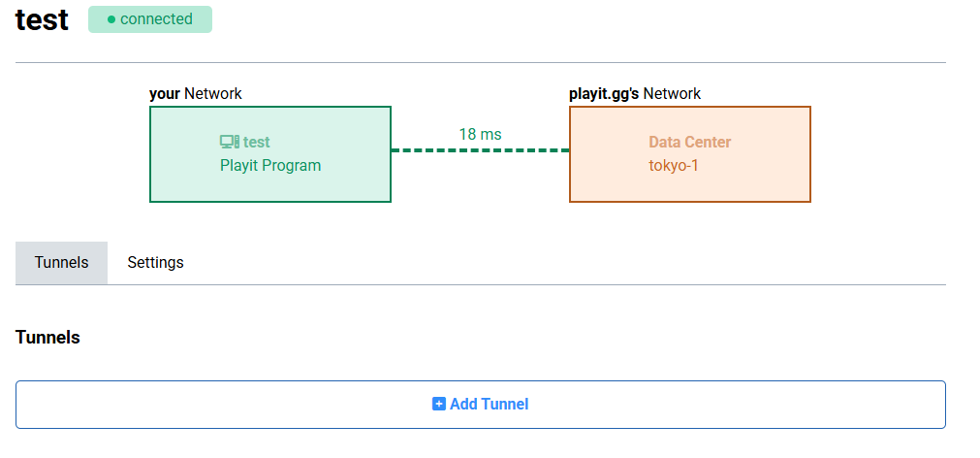Click the Add Tunnel button
980x458 pixels.
[x=481, y=405]
